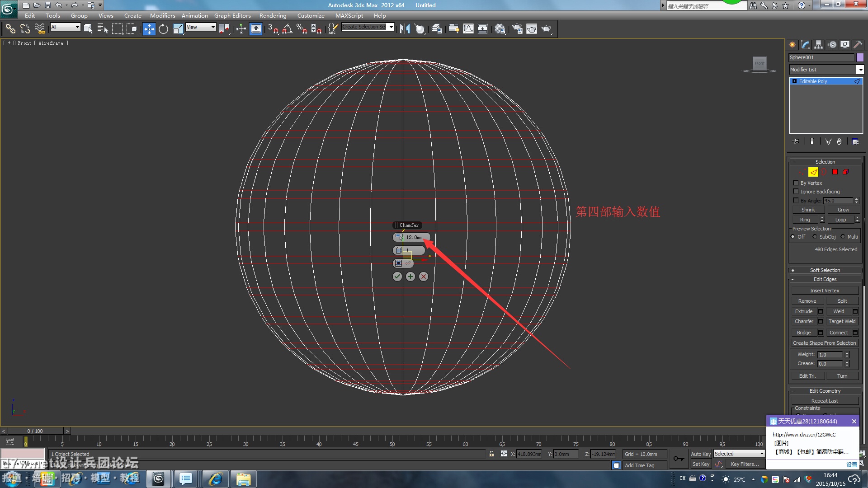Select the Off preview selection option
This screenshot has width=868, height=488.
[793, 237]
